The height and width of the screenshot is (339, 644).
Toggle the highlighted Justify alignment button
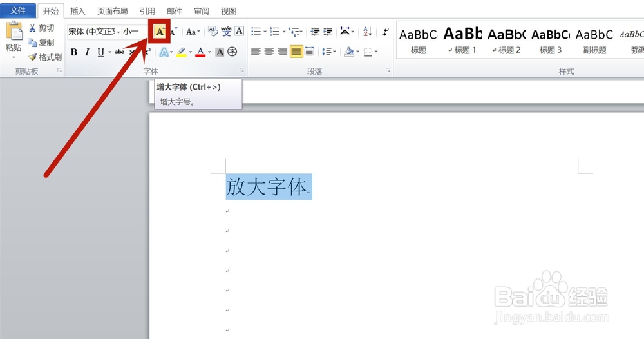[296, 52]
